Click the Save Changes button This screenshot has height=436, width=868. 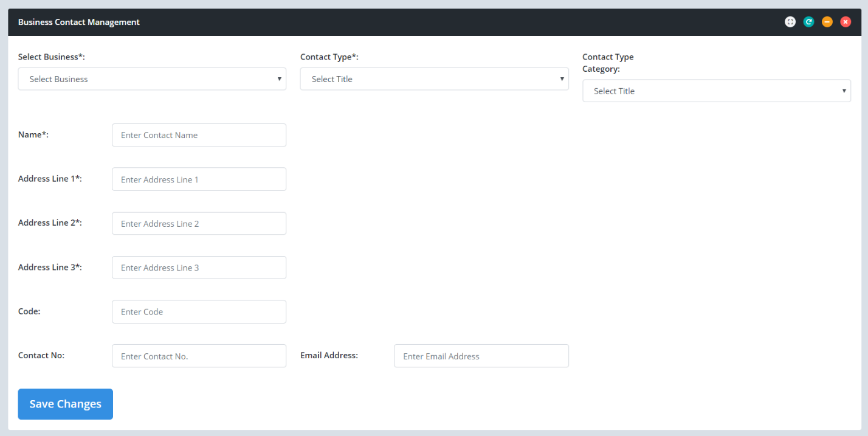point(65,404)
